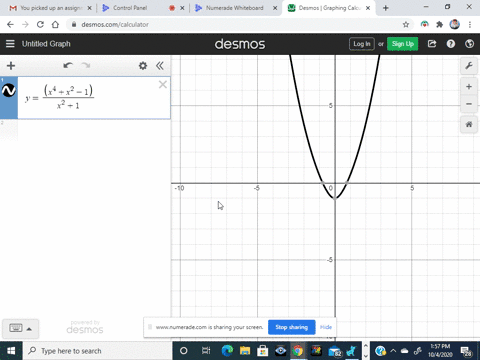Open the Mail app on the taskbar
Image resolution: width=480 pixels, height=360 pixels.
click(x=335, y=351)
